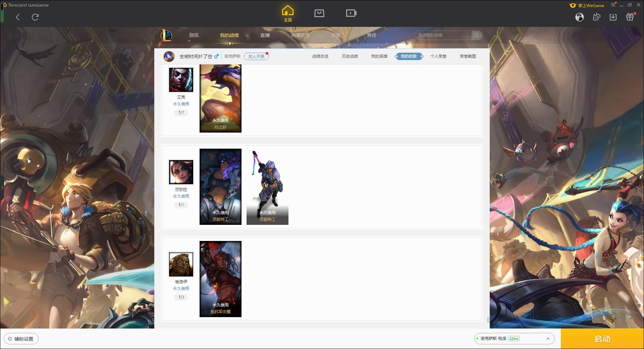Click the male gender icon

pos(216,56)
